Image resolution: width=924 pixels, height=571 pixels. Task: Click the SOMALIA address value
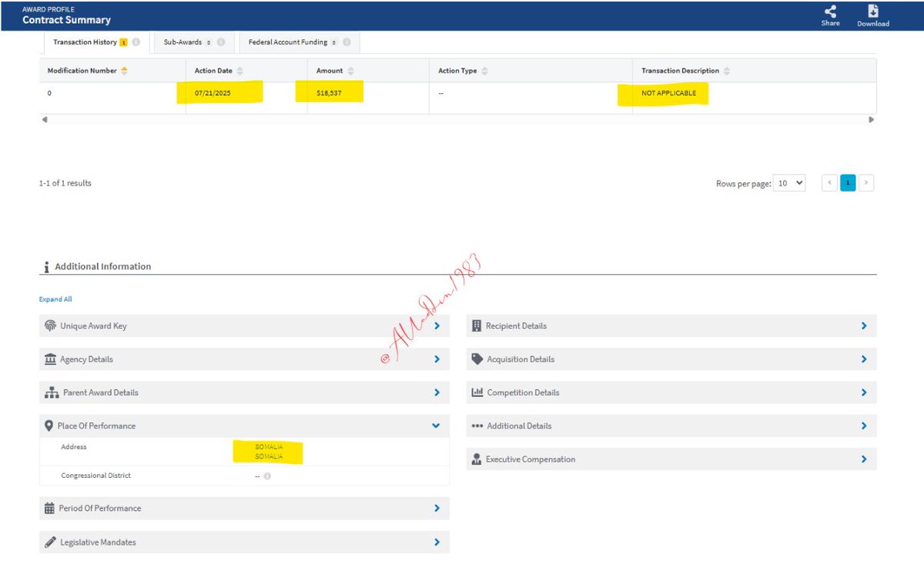click(x=269, y=452)
